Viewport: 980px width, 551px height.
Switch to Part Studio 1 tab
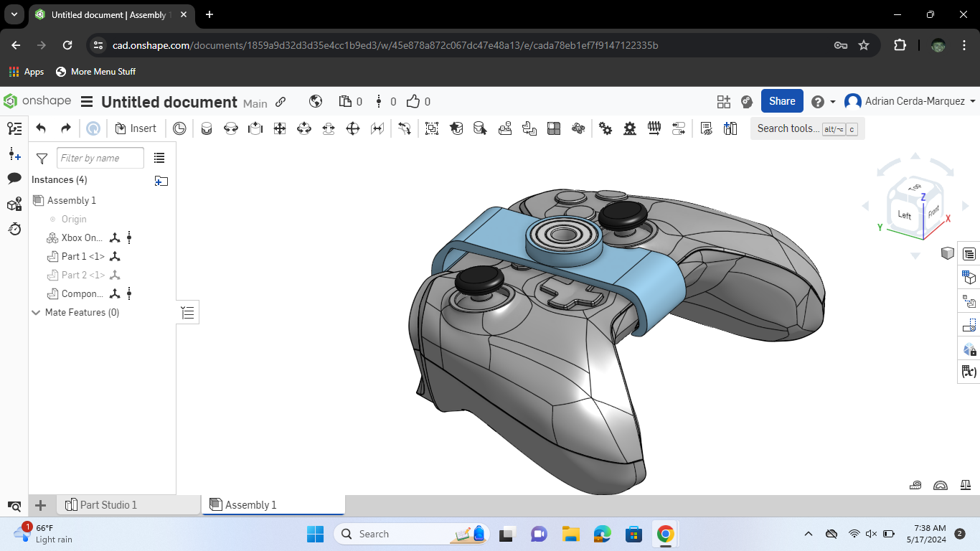point(129,505)
